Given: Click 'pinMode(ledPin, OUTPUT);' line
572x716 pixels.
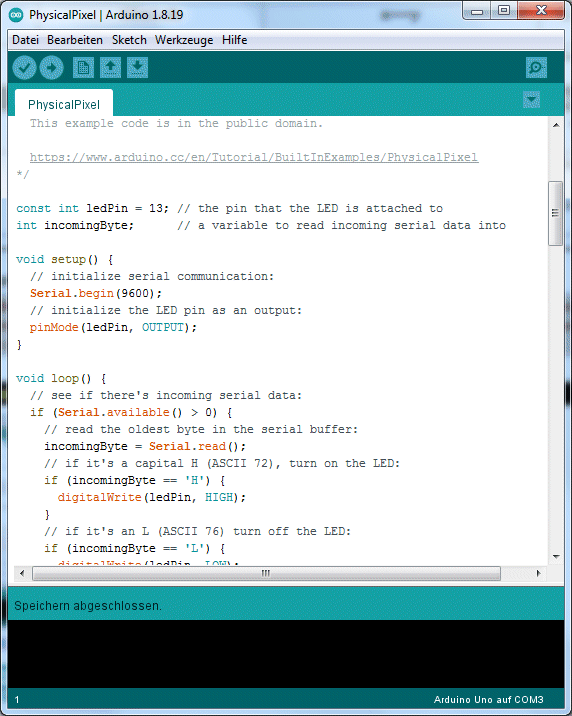Looking at the screenshot, I should point(113,327).
